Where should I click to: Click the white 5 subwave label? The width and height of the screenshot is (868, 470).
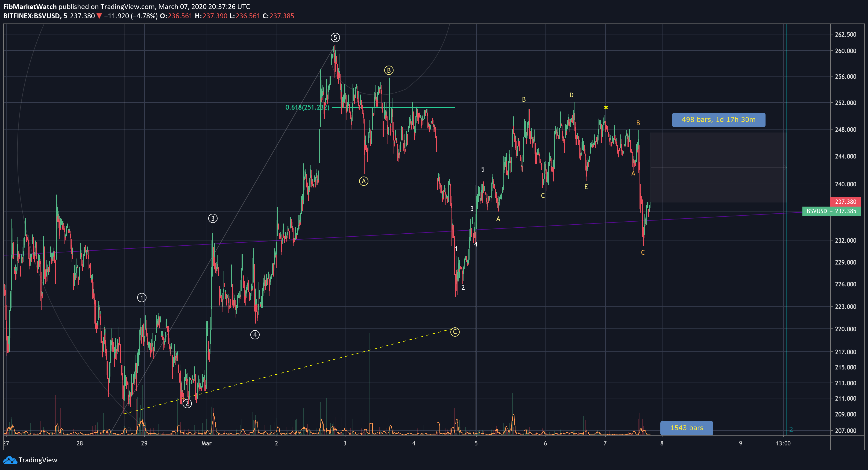(483, 169)
